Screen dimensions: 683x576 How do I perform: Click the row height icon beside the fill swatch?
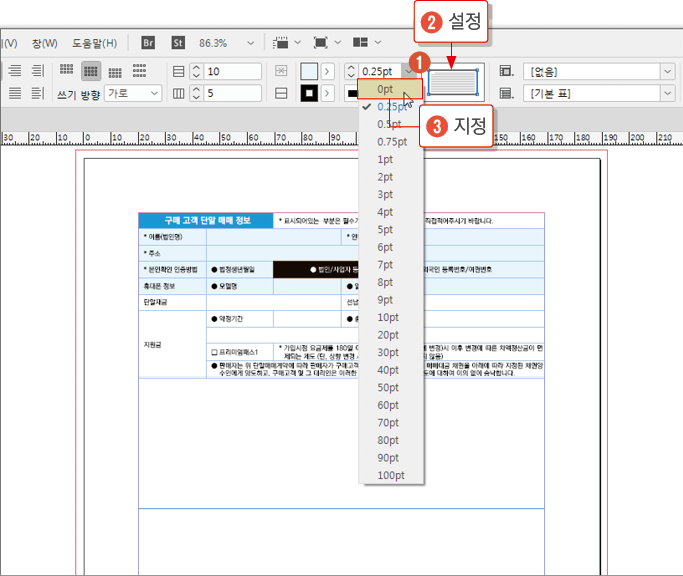281,71
